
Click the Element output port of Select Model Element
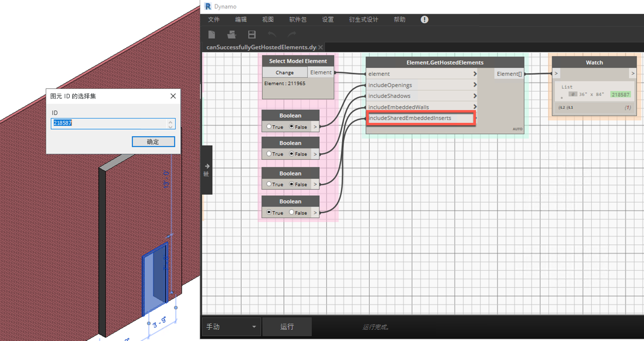coord(321,72)
